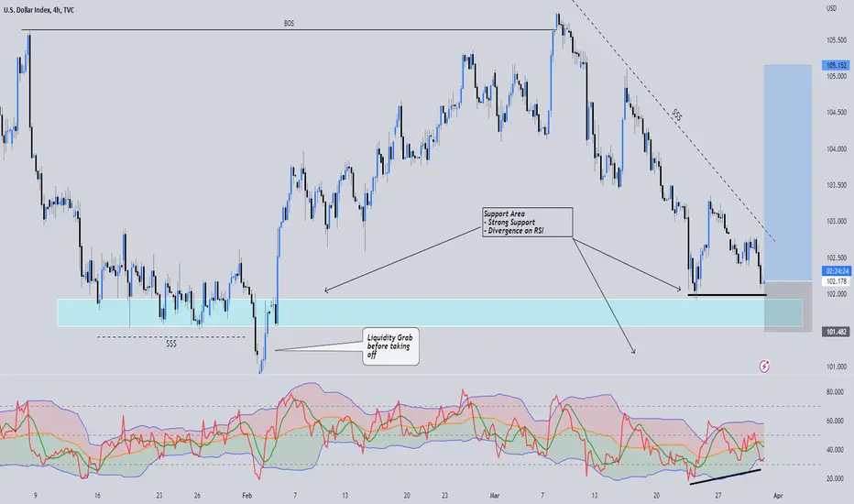Click 103.000 on the price axis
The width and height of the screenshot is (854, 504).
(x=836, y=221)
